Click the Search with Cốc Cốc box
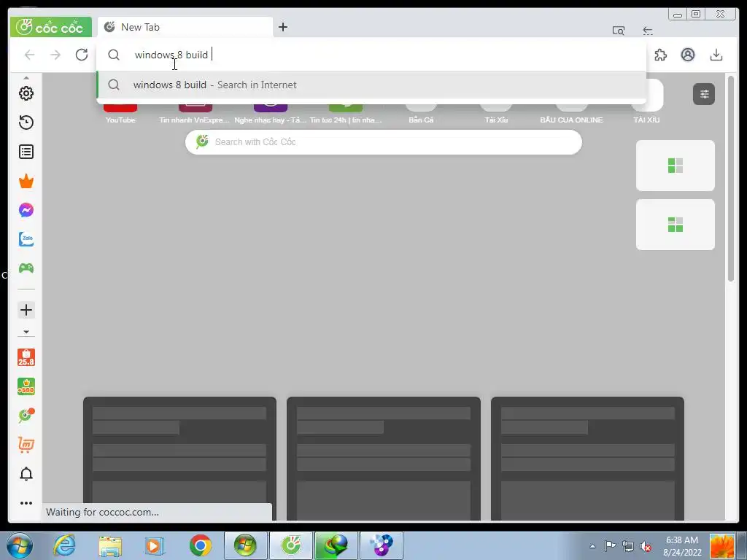 click(384, 142)
